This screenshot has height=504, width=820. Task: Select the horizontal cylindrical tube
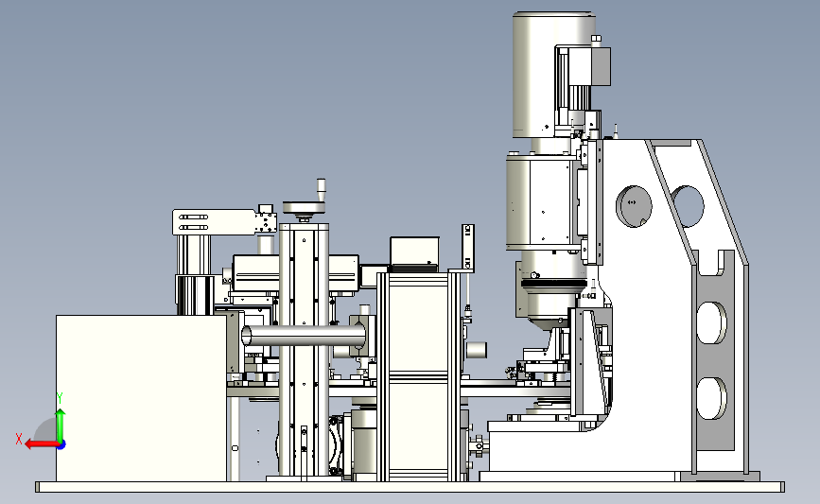coord(304,336)
